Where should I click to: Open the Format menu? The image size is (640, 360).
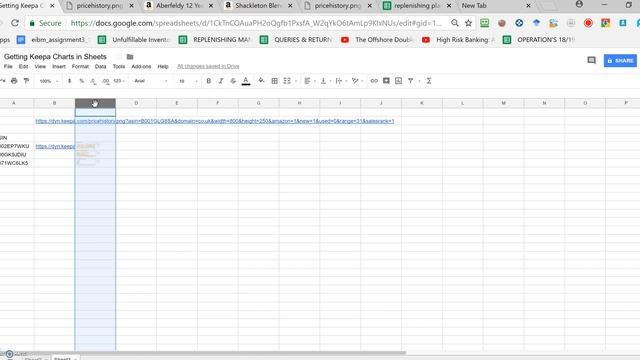pos(80,67)
